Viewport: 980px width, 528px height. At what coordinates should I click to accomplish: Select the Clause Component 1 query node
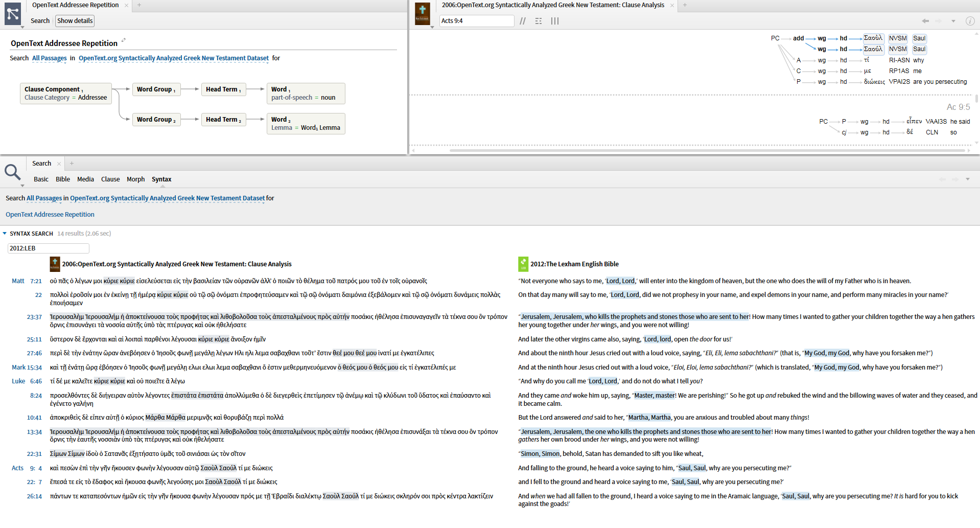(x=66, y=94)
